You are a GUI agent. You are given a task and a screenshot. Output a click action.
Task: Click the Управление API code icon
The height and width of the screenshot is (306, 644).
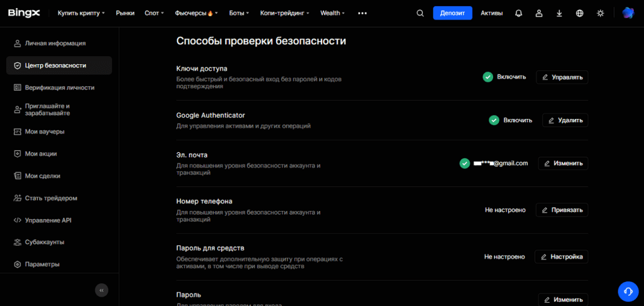tap(17, 220)
